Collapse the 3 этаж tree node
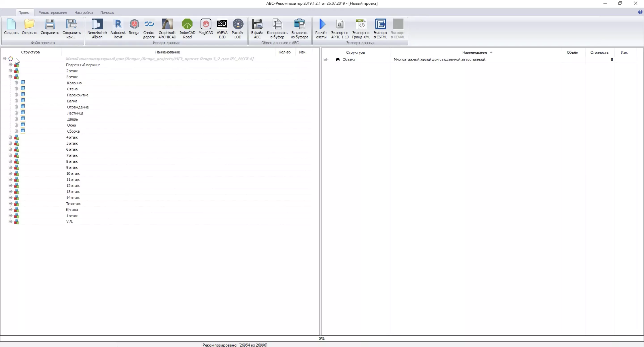The image size is (644, 347). (x=10, y=77)
